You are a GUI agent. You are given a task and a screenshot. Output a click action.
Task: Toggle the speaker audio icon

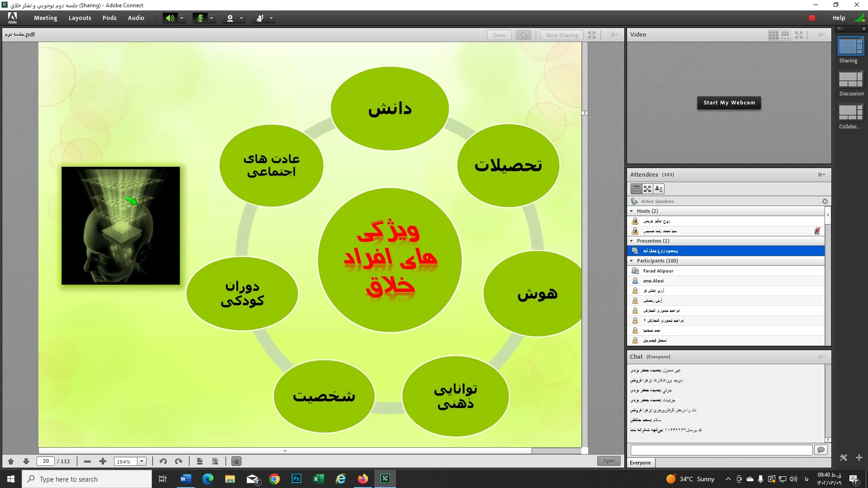[170, 18]
